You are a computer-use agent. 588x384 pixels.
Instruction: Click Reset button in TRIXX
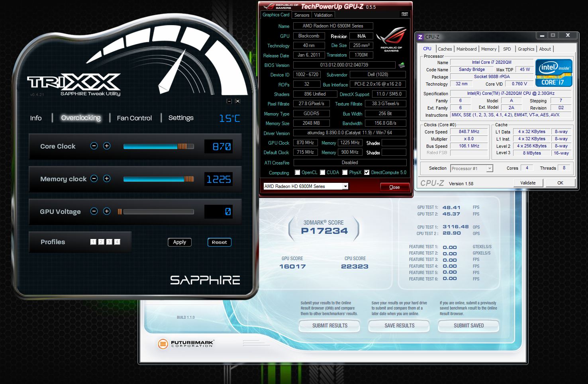(x=219, y=242)
